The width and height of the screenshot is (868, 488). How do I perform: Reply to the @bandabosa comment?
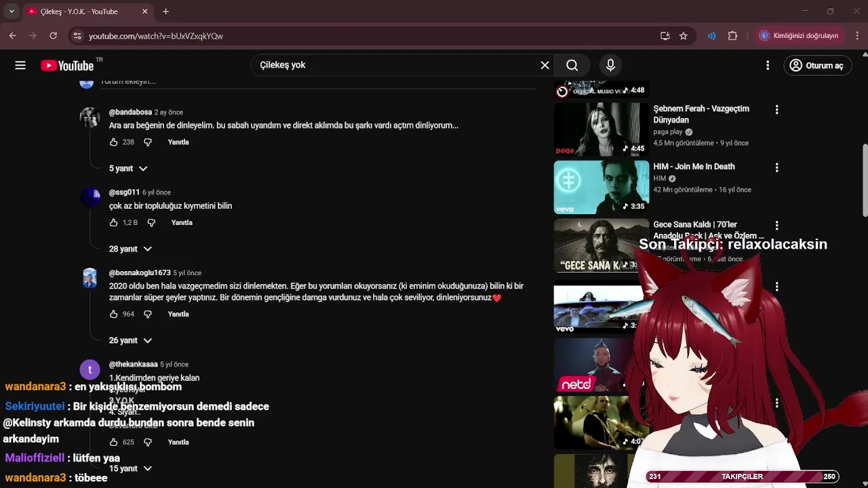click(178, 142)
